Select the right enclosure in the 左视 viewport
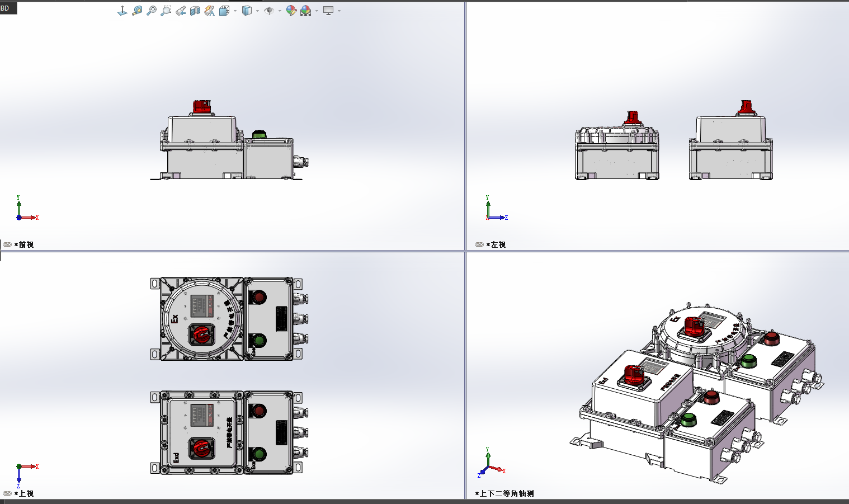 click(731, 141)
